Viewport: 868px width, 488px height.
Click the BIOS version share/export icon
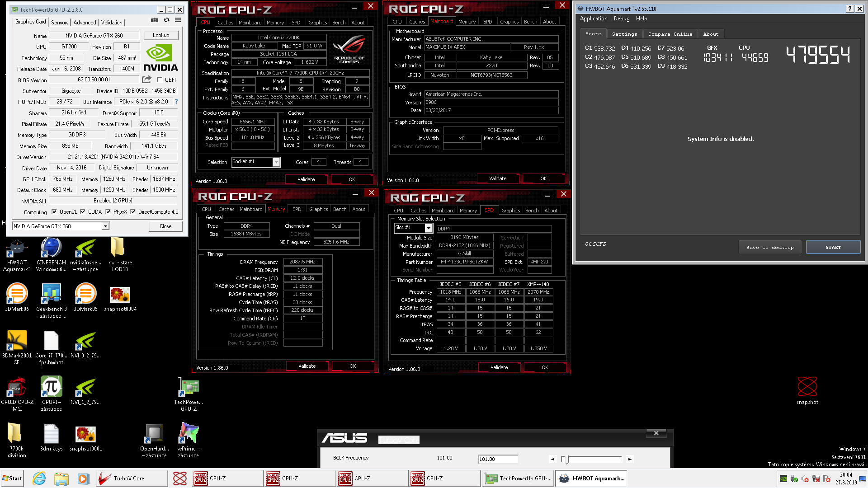pos(146,80)
